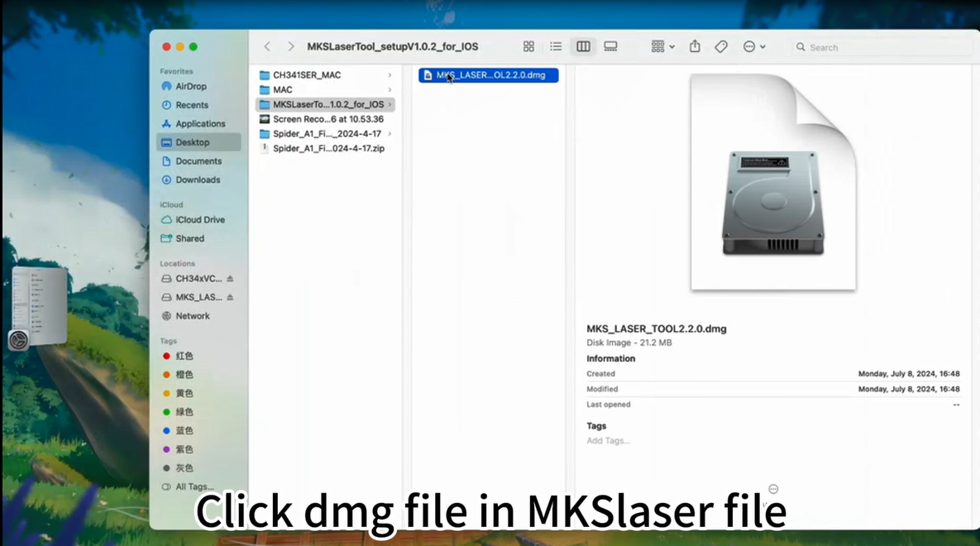This screenshot has width=980, height=546.
Task: Select Desktop in the sidebar
Action: point(198,142)
